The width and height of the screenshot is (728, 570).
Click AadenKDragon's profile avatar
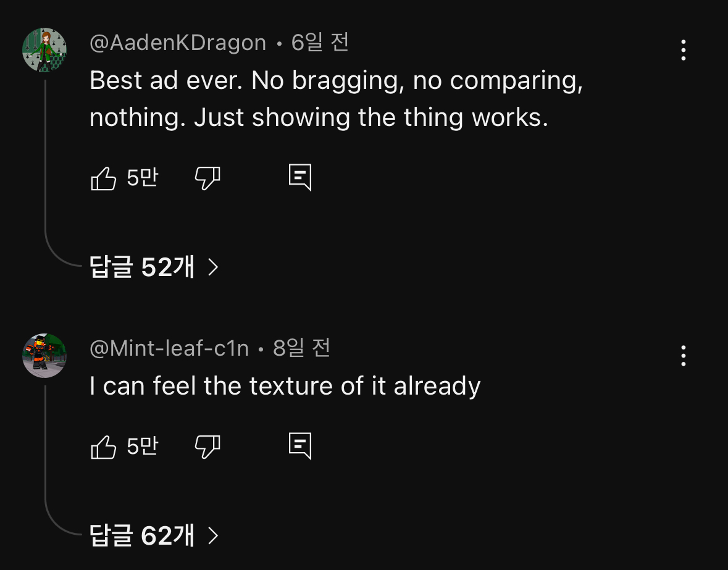point(44,50)
